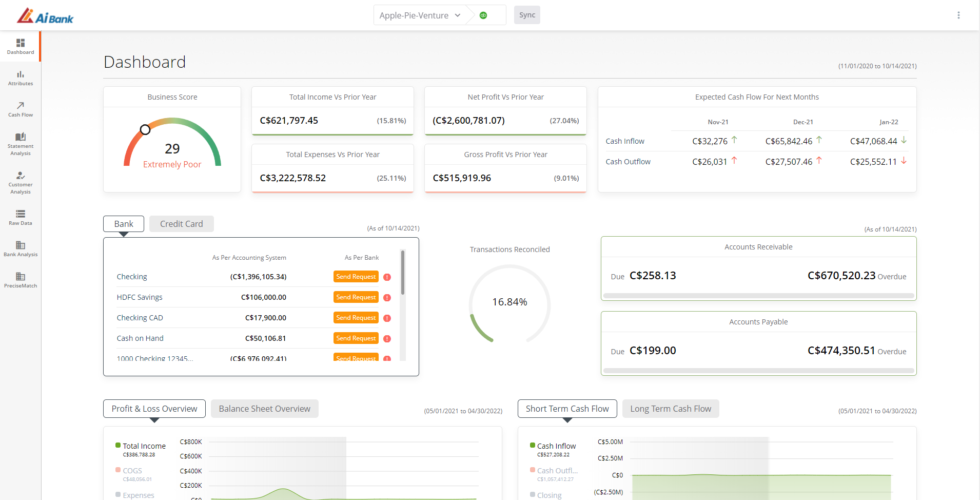This screenshot has width=980, height=500.
Task: Click Accounts Receivable overdue C$670,520.23
Action: pyautogui.click(x=841, y=276)
